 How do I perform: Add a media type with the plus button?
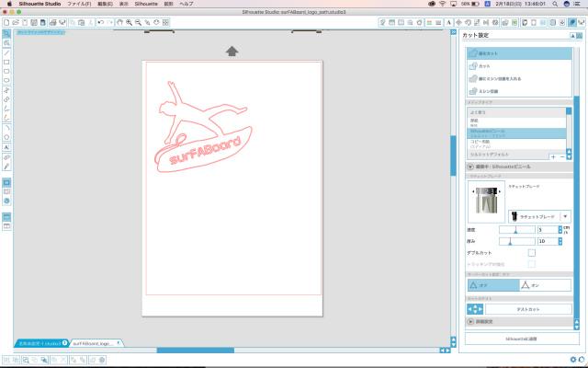click(553, 157)
